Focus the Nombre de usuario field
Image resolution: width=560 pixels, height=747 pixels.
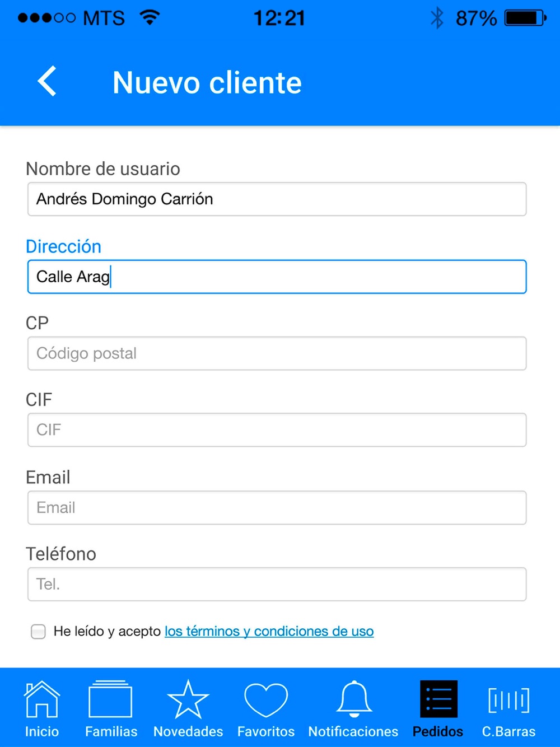point(277,199)
